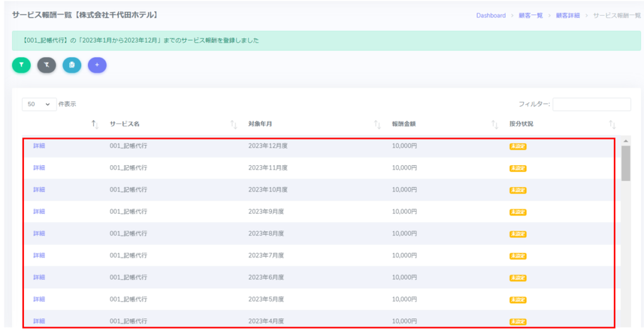
Task: Click 未設定 badge for 2023年7月度
Action: (518, 256)
